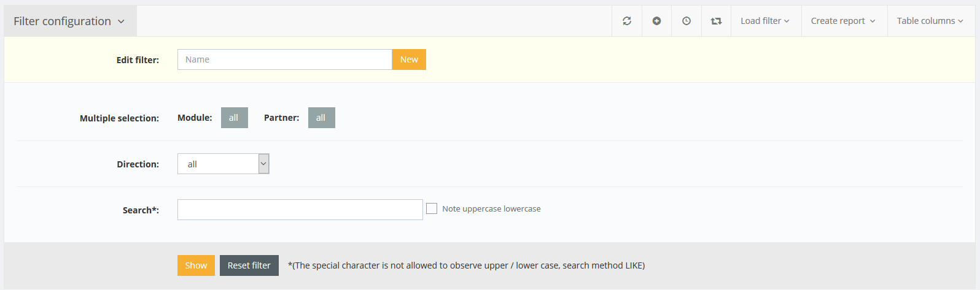Enable Note uppercase lowercase checkbox
This screenshot has width=980, height=290.
[432, 209]
